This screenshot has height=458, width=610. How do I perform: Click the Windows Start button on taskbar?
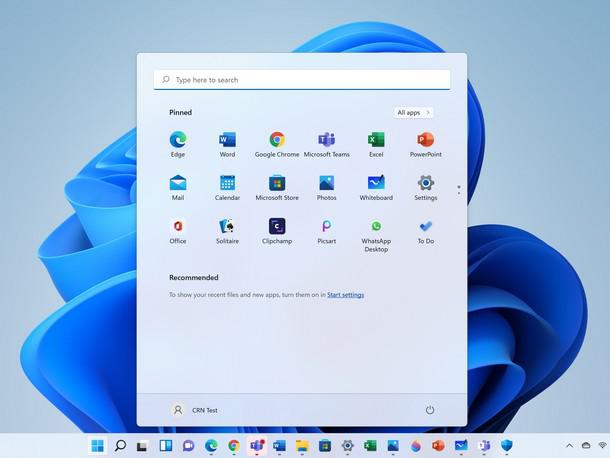coord(97,445)
